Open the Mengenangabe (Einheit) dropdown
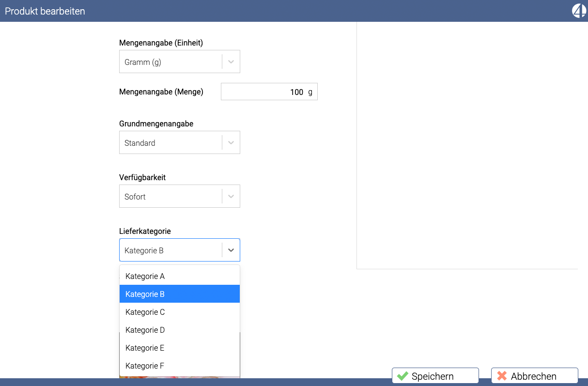 tap(180, 62)
